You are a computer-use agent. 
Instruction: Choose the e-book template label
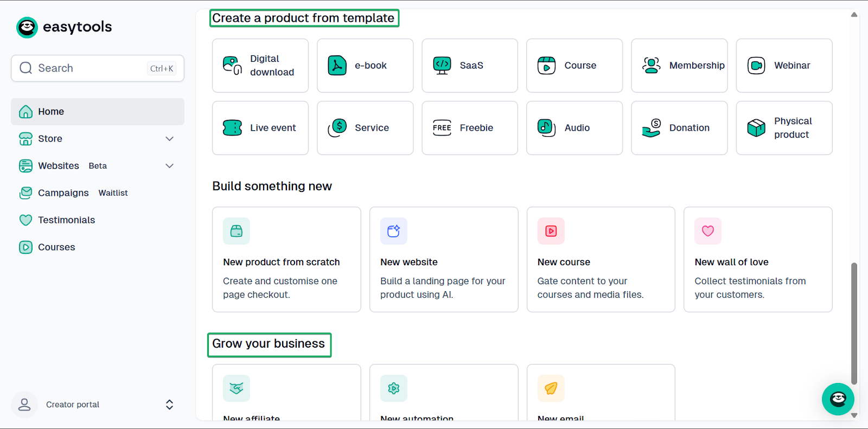[x=371, y=66]
